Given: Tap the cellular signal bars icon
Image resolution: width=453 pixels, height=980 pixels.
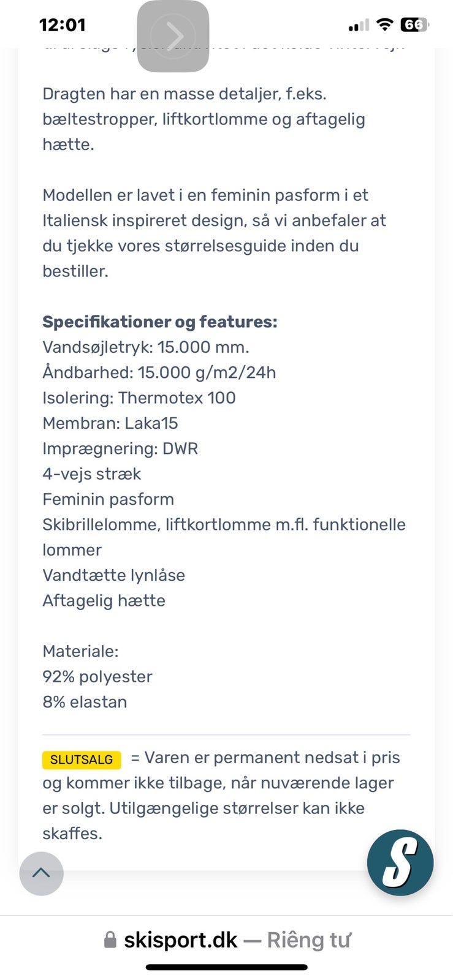Looking at the screenshot, I should [359, 26].
